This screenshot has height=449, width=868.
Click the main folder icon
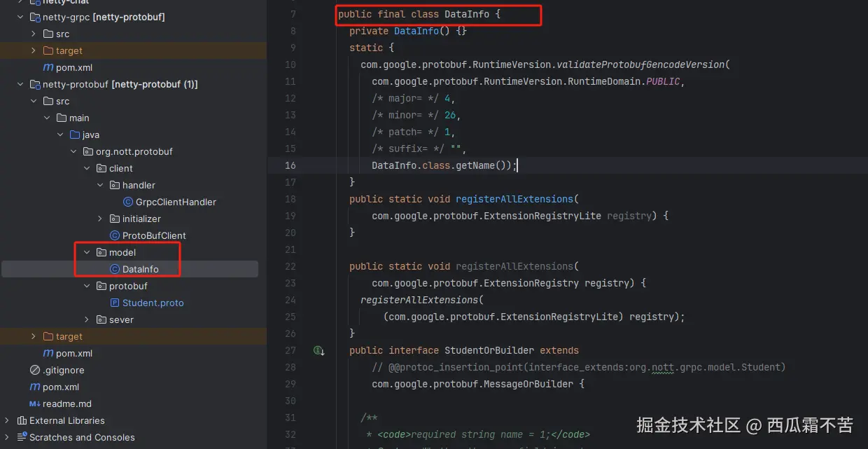point(62,118)
